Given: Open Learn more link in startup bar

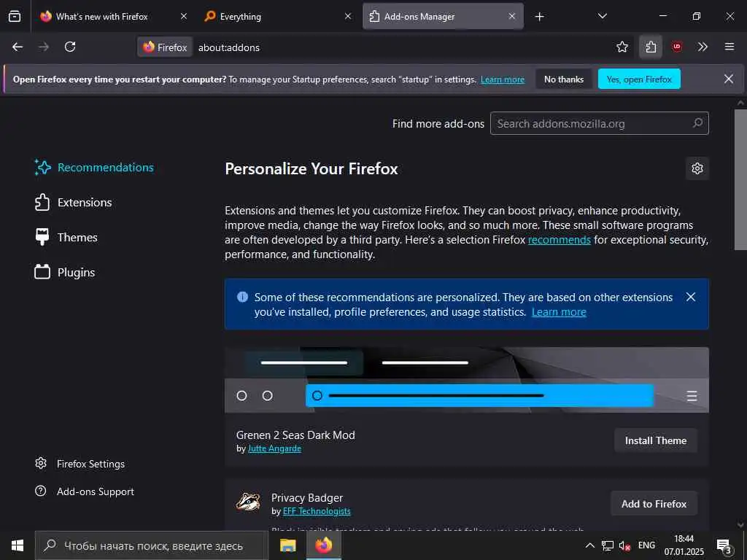Looking at the screenshot, I should pyautogui.click(x=502, y=79).
